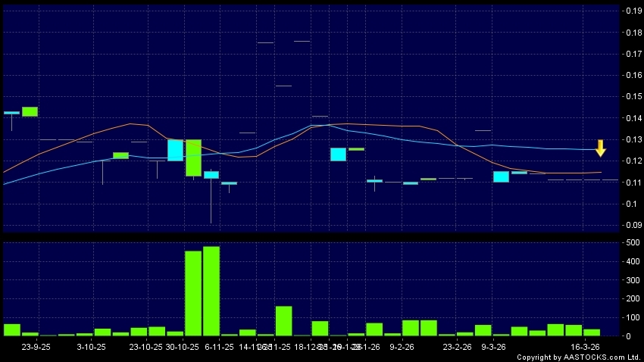Select the 23-9-25 date label
644x362 pixels.
(x=36, y=346)
